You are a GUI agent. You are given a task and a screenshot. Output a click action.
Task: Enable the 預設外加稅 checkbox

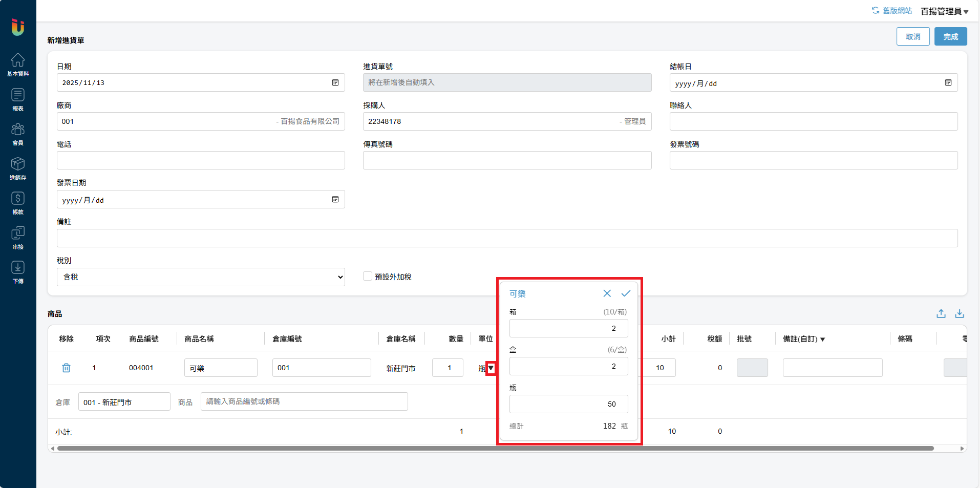coord(368,277)
